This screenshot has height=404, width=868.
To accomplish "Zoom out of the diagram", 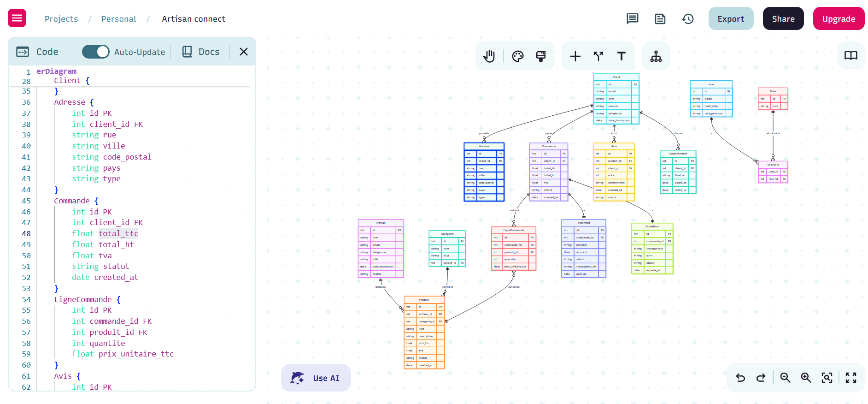I will 786,378.
